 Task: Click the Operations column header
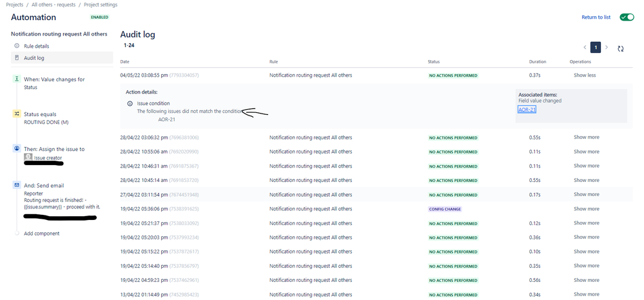point(580,62)
